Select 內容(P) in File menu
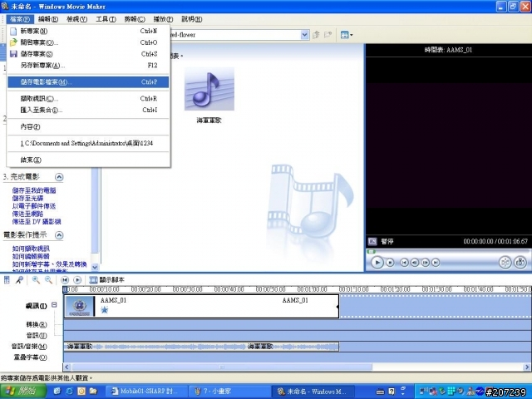 click(88, 126)
